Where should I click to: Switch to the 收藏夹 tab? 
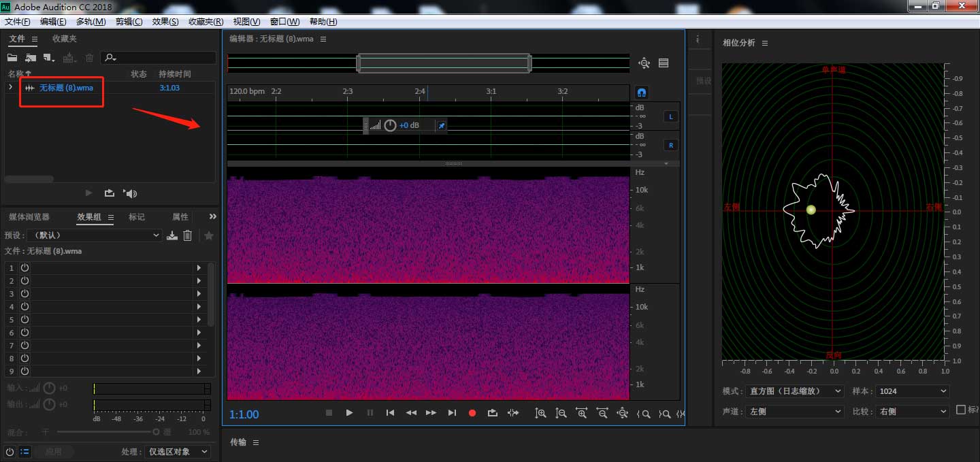65,39
